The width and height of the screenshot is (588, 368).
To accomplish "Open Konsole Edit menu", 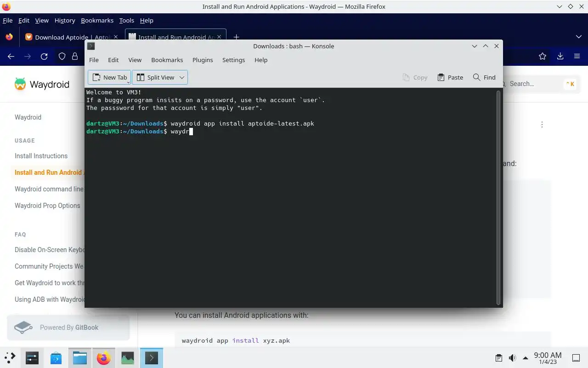I will [113, 60].
